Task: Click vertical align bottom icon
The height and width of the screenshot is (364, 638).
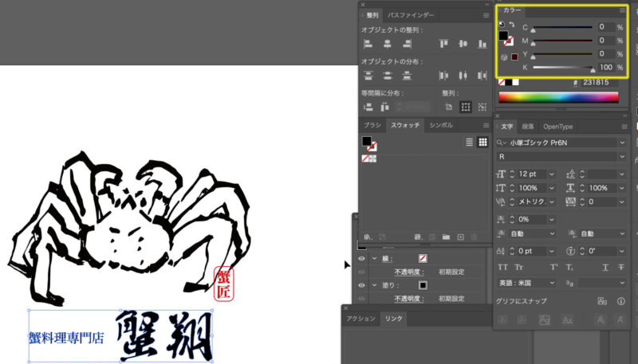Action: pyautogui.click(x=482, y=44)
